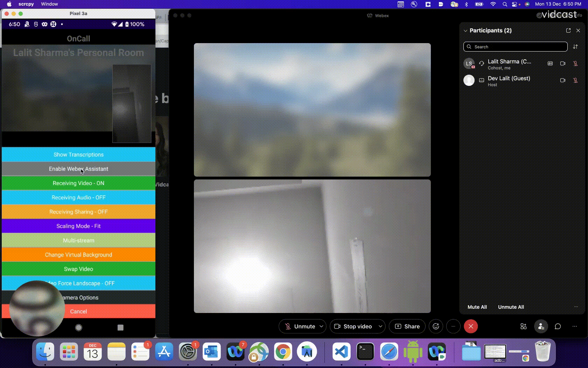Toggle Receiving Sharing - OFF
The width and height of the screenshot is (588, 368).
(x=78, y=212)
